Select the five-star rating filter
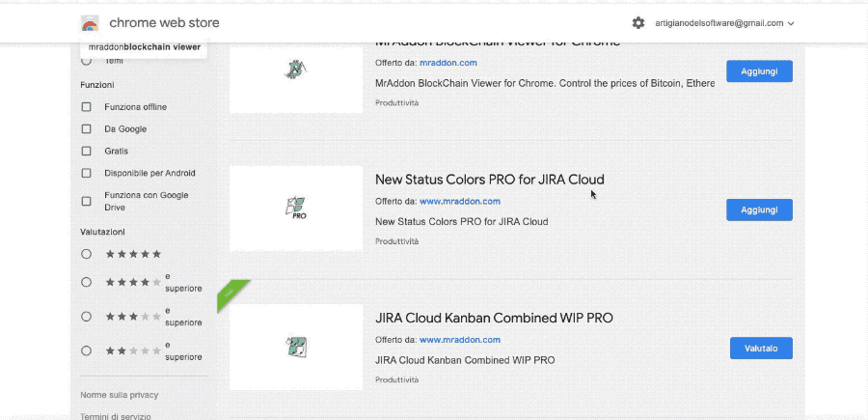 (x=87, y=254)
